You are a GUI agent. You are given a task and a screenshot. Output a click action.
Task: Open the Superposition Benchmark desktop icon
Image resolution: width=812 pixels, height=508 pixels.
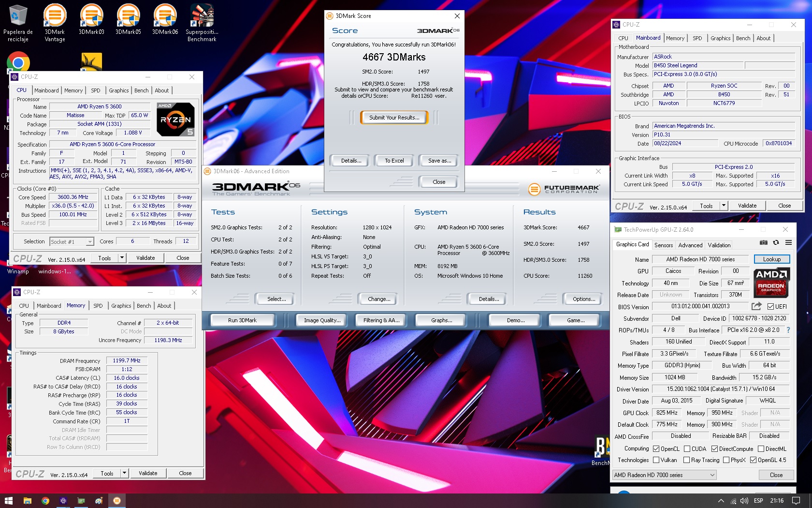pyautogui.click(x=202, y=22)
